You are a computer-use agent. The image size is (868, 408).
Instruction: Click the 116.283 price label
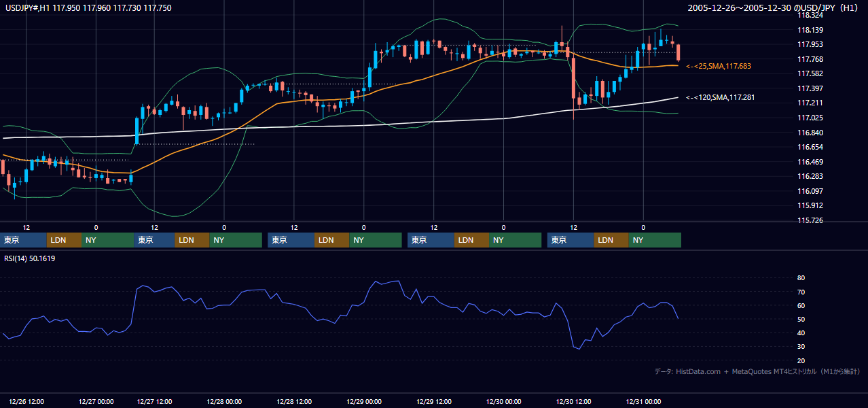point(811,176)
